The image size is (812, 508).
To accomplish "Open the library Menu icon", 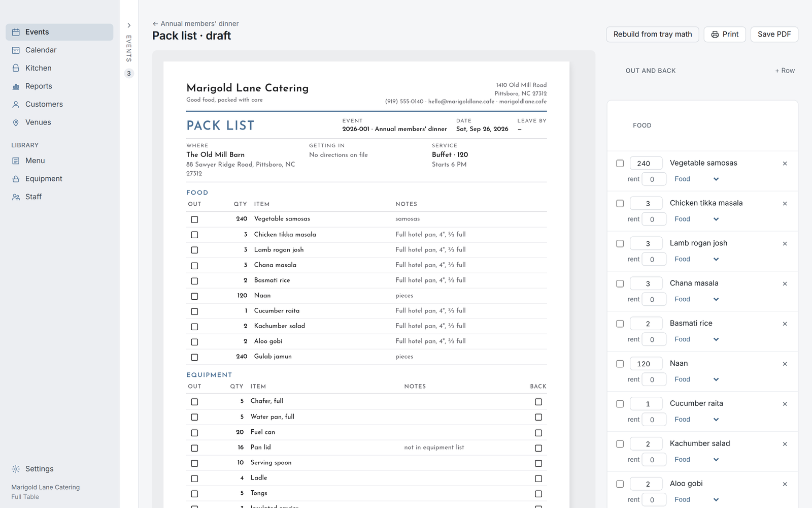I will click(x=16, y=161).
